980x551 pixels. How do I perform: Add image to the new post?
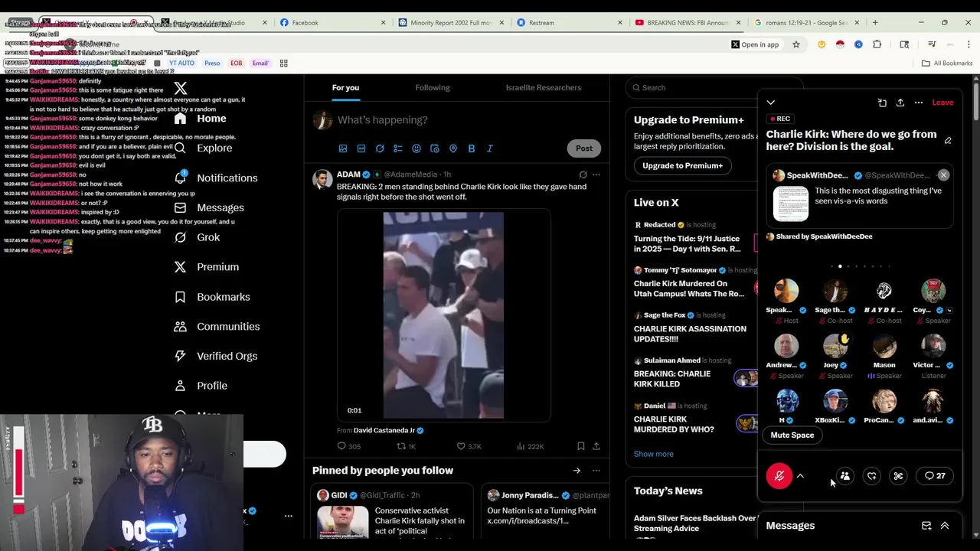click(x=343, y=148)
